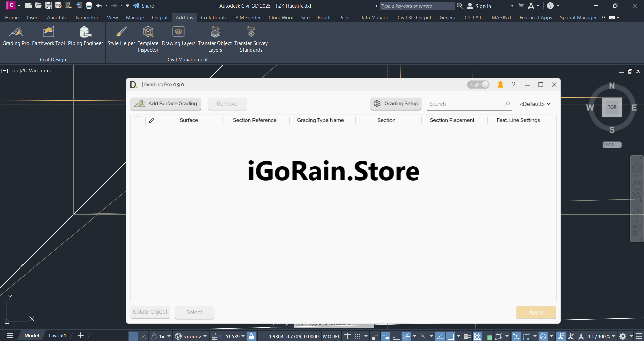The image size is (644, 341).
Task: Toggle the Light mode switch
Action: [x=478, y=84]
